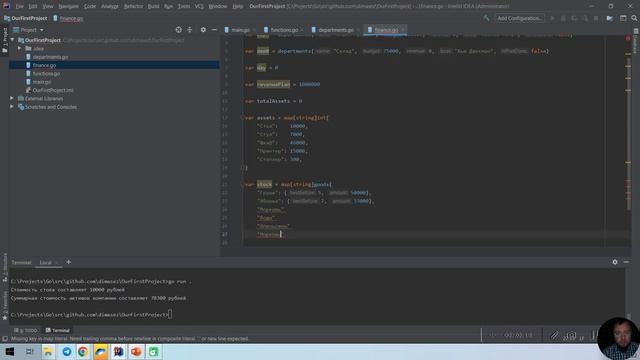
Task: Switch to main.go editor tab
Action: 240,30
